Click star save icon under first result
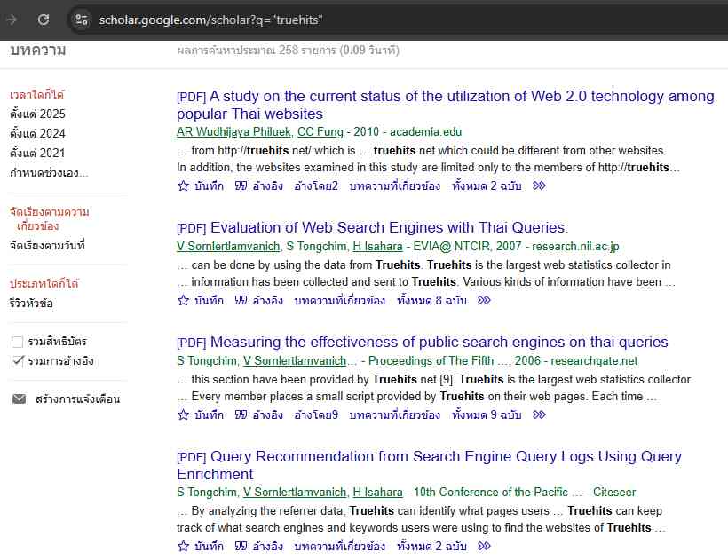The height and width of the screenshot is (560, 728). click(183, 185)
